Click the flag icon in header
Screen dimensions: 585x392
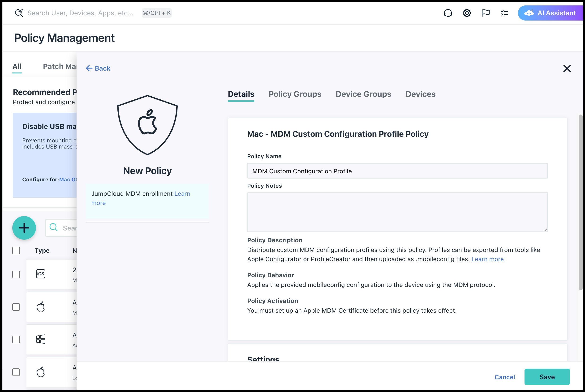[485, 13]
